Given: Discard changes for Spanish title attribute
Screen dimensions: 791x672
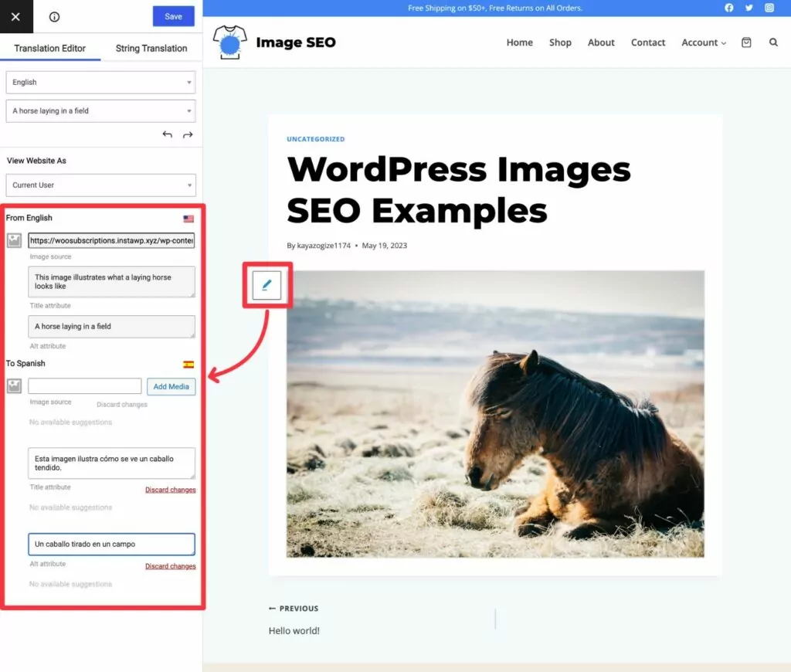Looking at the screenshot, I should [x=171, y=490].
